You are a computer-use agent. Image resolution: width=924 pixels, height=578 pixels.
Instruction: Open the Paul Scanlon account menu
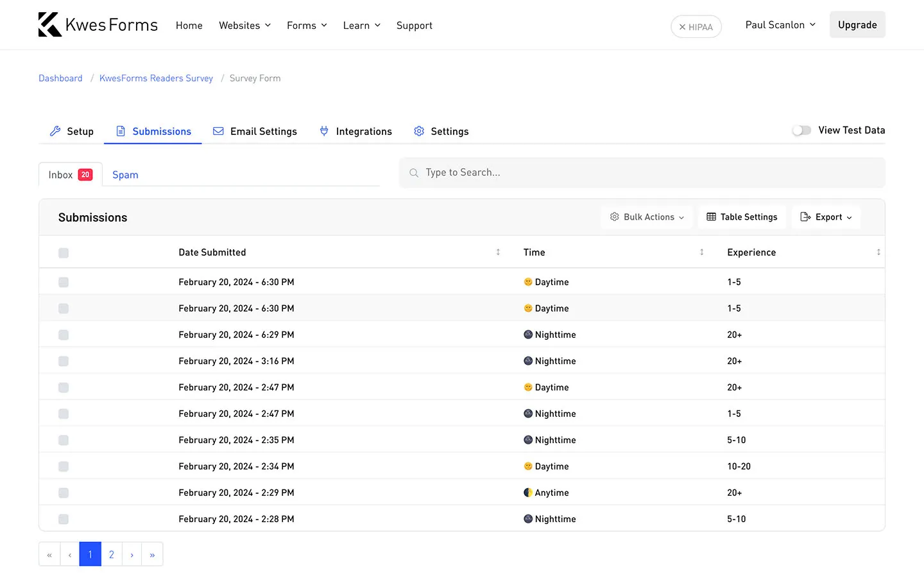click(780, 24)
